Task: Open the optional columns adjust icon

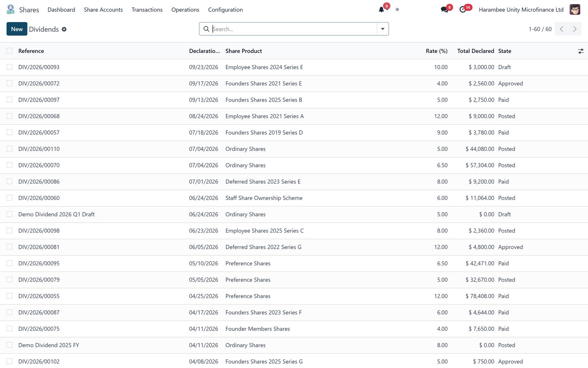Action: pos(581,51)
